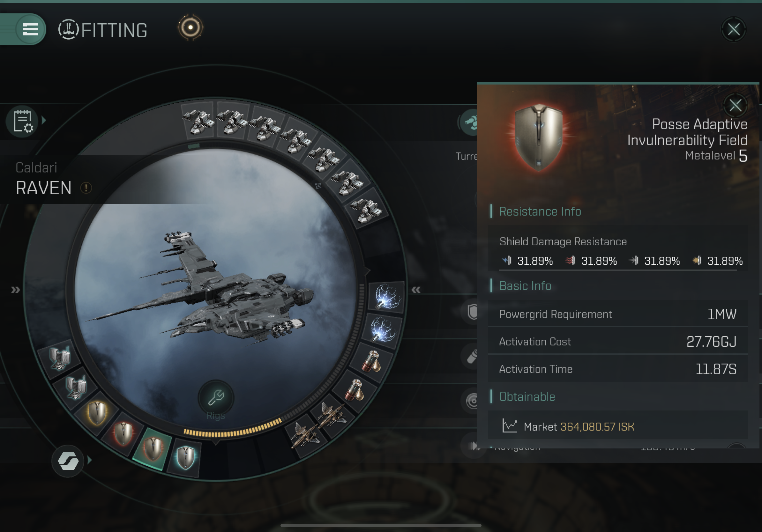Image resolution: width=762 pixels, height=532 pixels.
Task: Open the hamburger main menu
Action: pyautogui.click(x=30, y=29)
